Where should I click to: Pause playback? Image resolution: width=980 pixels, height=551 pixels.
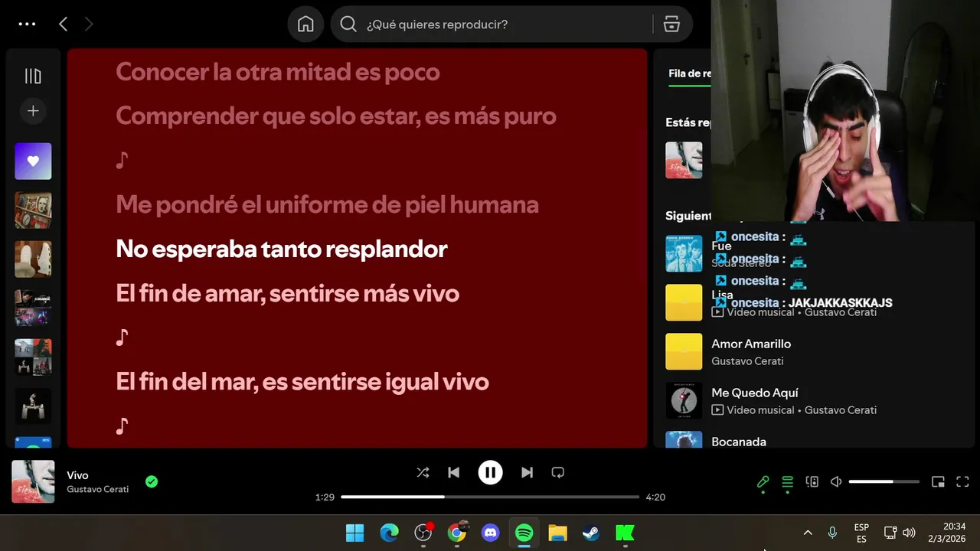[490, 473]
